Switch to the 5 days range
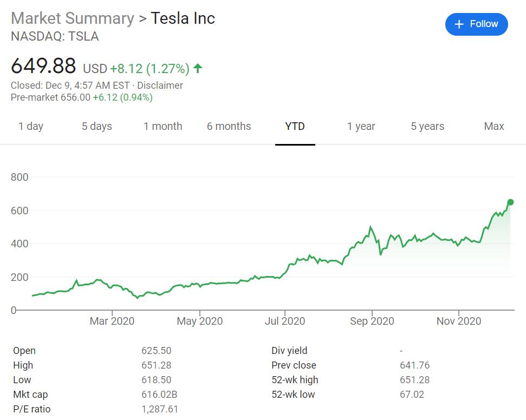526x420 pixels. (97, 126)
